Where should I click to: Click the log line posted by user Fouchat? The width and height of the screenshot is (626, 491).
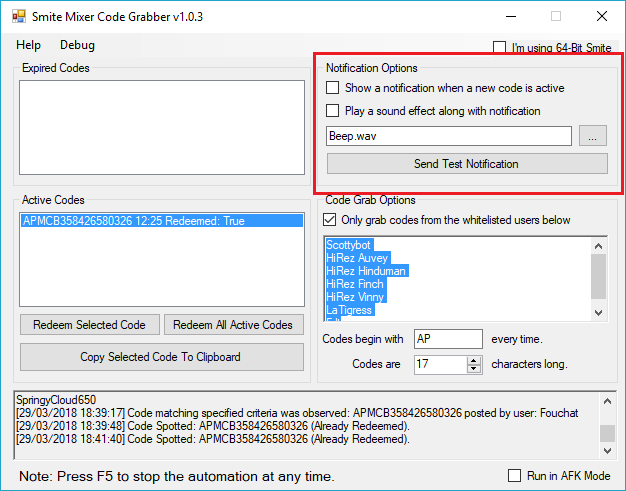coord(297,413)
